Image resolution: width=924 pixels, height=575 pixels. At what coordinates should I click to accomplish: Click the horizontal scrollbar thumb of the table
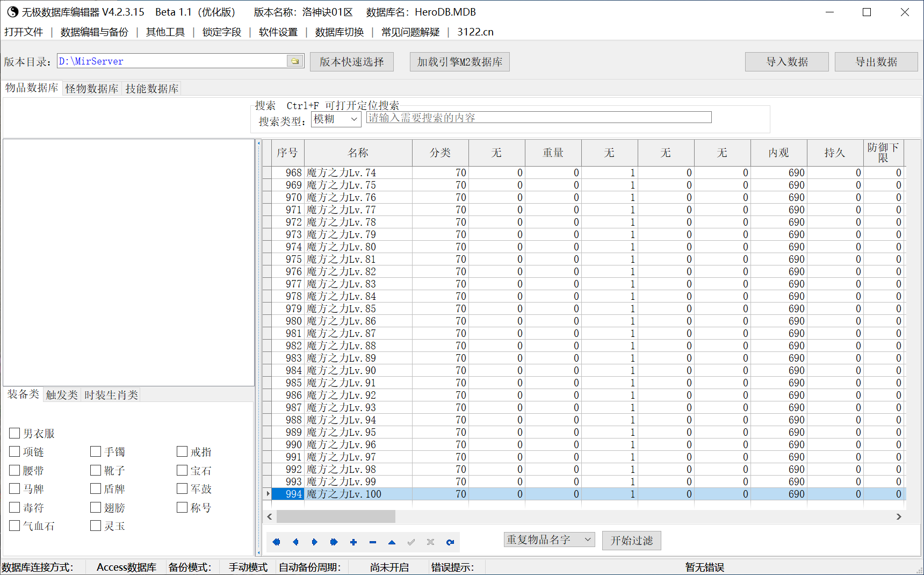(x=336, y=516)
